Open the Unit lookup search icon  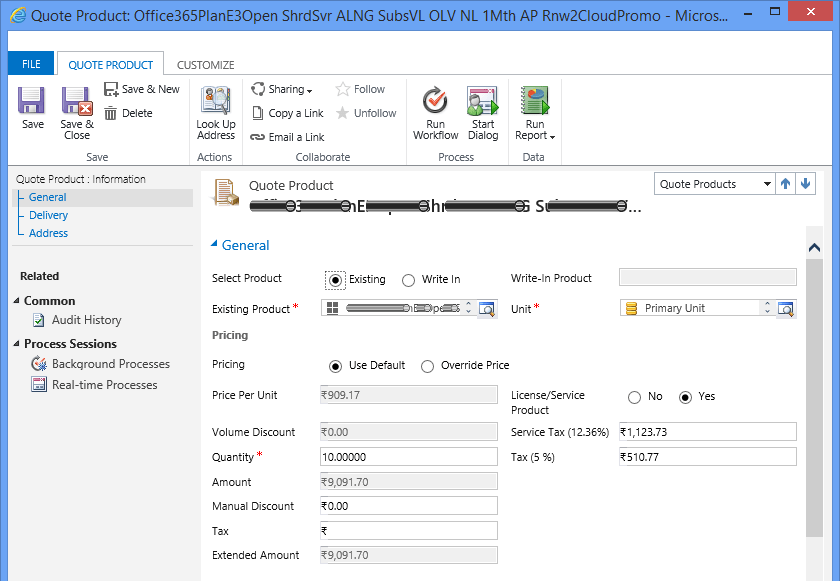(786, 308)
